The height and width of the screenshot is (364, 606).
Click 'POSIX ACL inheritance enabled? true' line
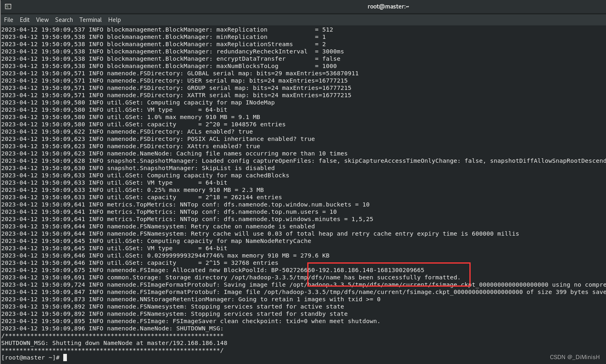point(158,139)
